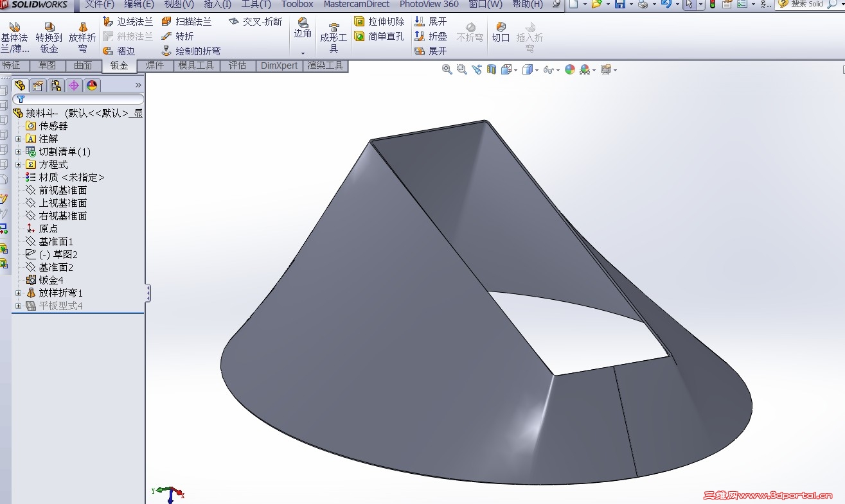The image size is (845, 504).
Task: Open the 插入(I) menu
Action: (217, 4)
